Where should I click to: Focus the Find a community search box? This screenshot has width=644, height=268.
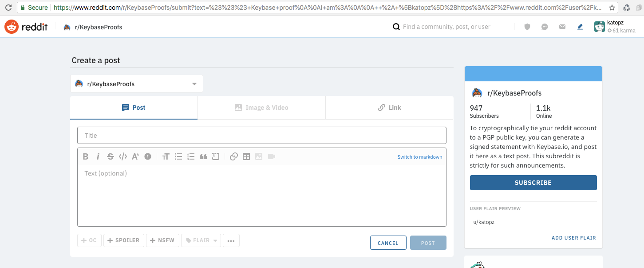pos(446,27)
